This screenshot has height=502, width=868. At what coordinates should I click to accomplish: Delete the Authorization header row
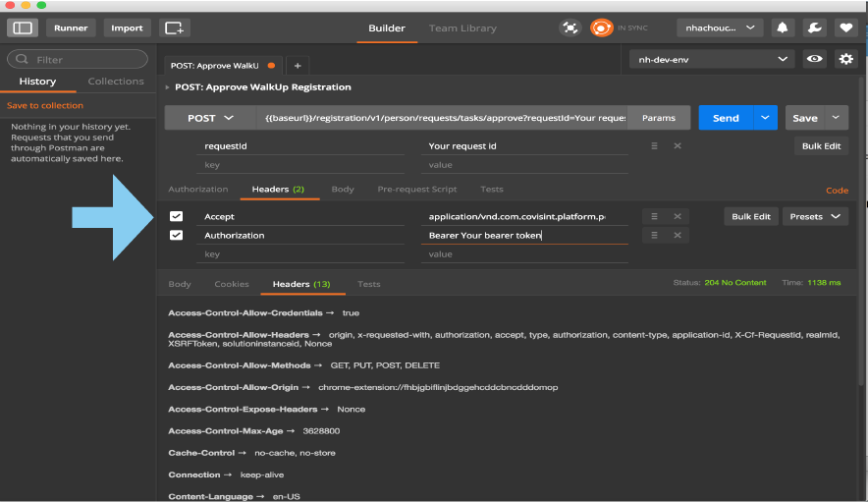coord(678,236)
